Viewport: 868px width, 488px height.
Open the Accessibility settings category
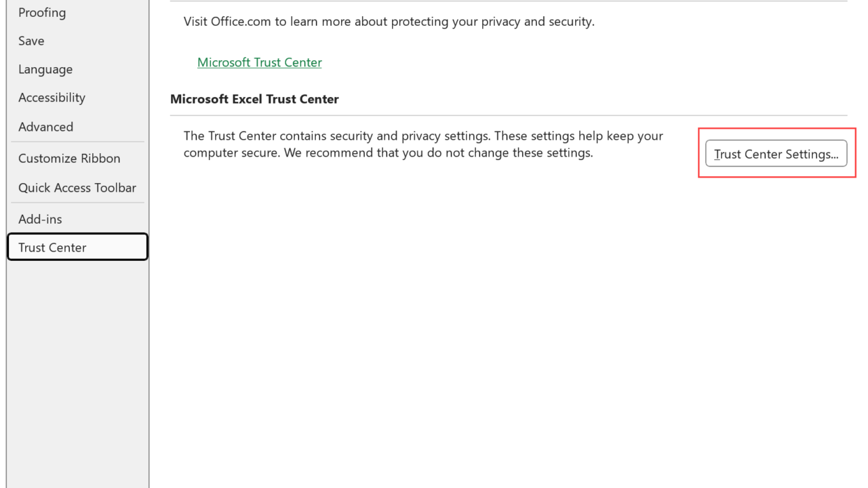[x=52, y=98]
